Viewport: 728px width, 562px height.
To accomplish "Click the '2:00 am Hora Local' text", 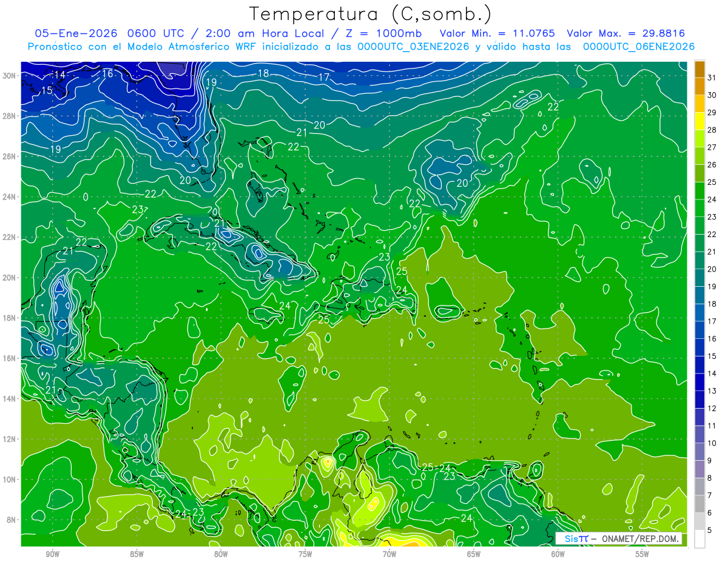I will (x=263, y=33).
